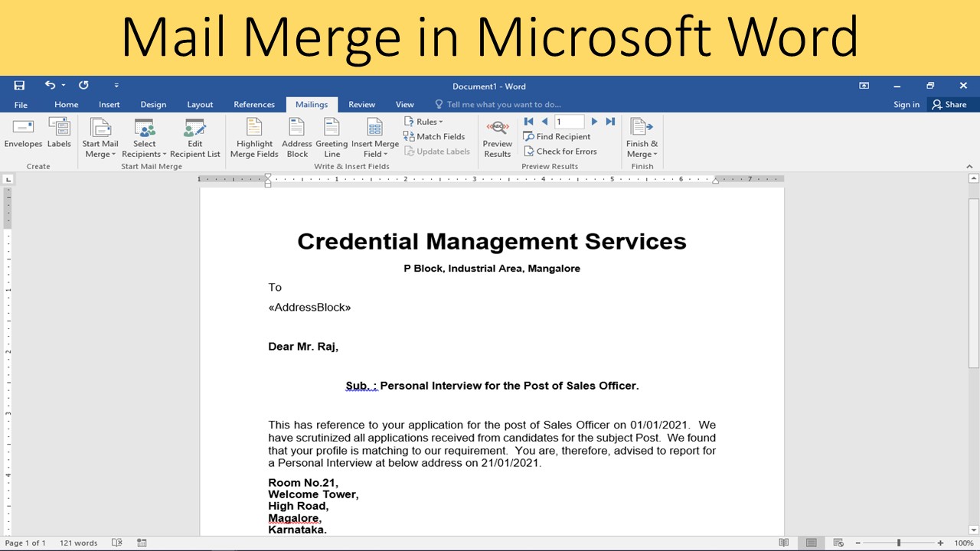Switch to Read Mode view
The width and height of the screenshot is (980, 551).
point(784,542)
